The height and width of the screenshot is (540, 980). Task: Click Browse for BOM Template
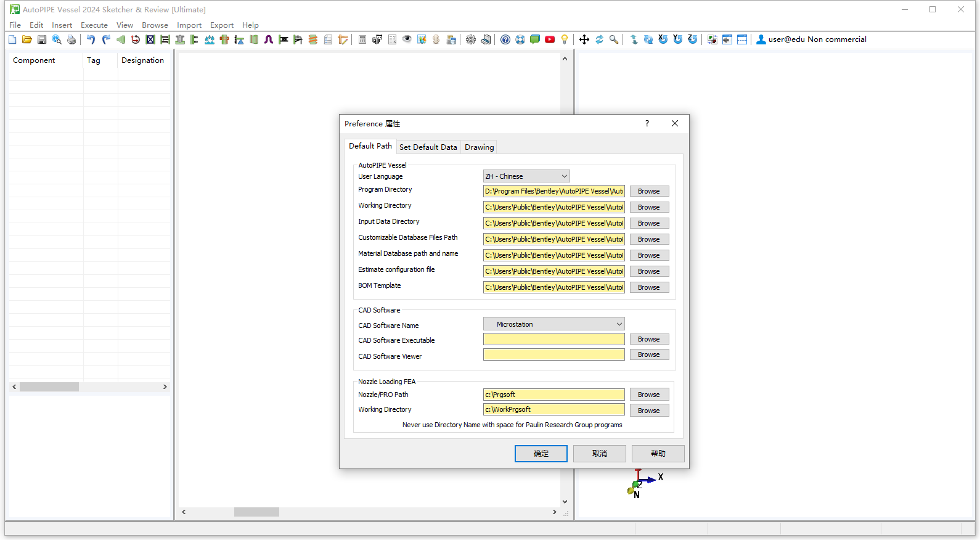649,288
